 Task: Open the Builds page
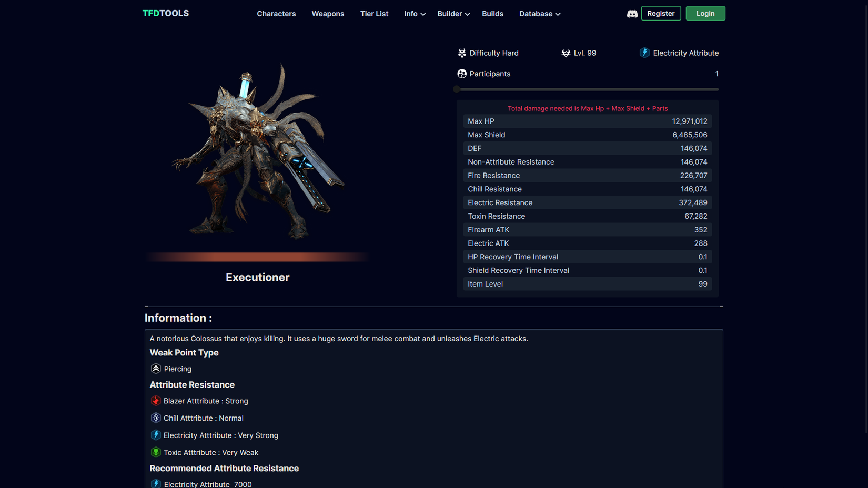(x=492, y=14)
